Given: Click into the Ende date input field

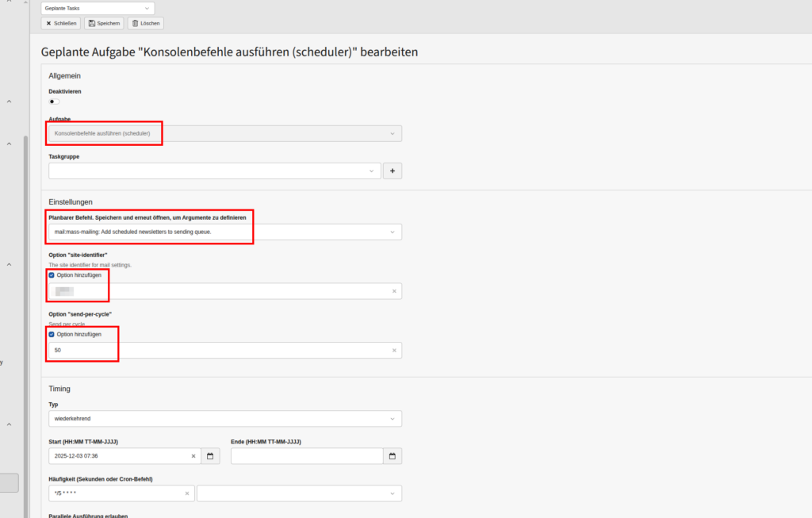Looking at the screenshot, I should click(x=307, y=456).
